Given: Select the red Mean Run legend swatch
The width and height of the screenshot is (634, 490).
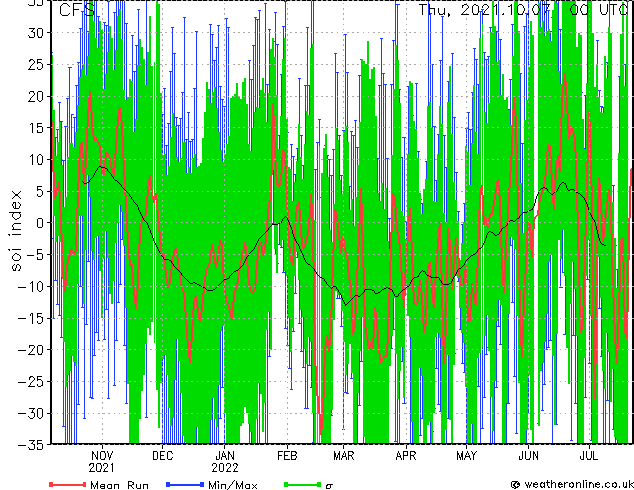Looking at the screenshot, I should (x=67, y=484).
